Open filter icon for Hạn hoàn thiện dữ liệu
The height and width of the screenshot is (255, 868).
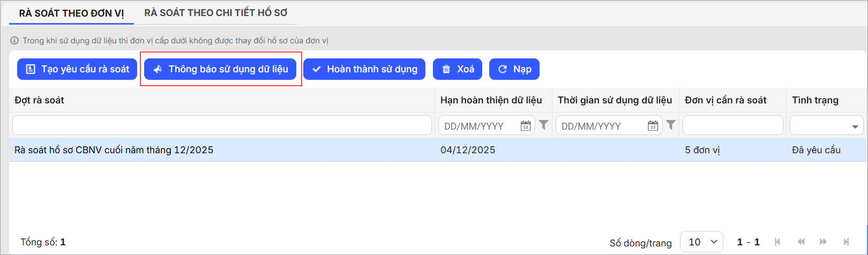point(543,125)
